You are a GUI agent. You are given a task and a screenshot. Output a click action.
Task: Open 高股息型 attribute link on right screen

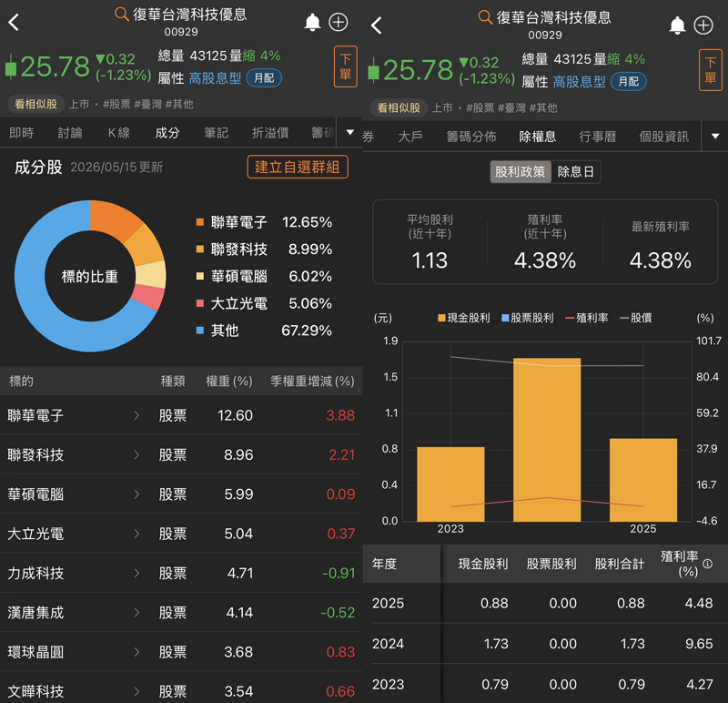[x=579, y=82]
